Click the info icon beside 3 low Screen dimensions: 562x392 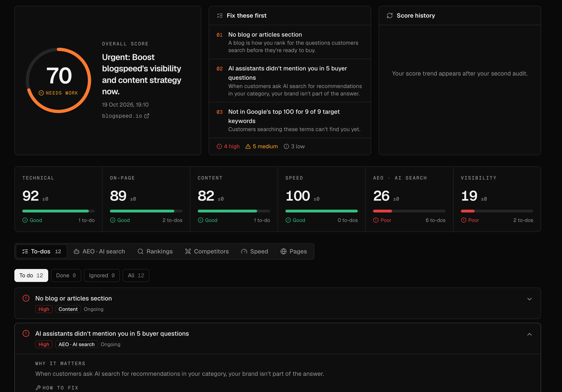pos(286,146)
